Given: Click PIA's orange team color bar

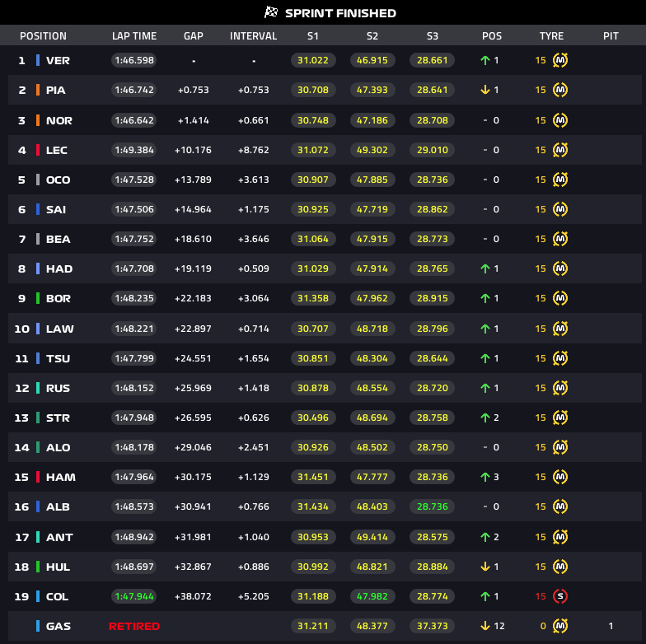Looking at the screenshot, I should [x=38, y=90].
